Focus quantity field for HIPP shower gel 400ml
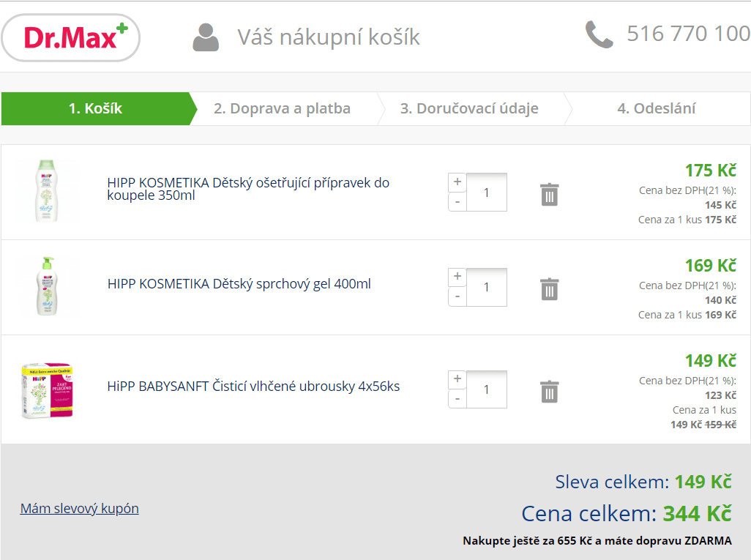Viewport: 751px width, 560px height. [487, 287]
